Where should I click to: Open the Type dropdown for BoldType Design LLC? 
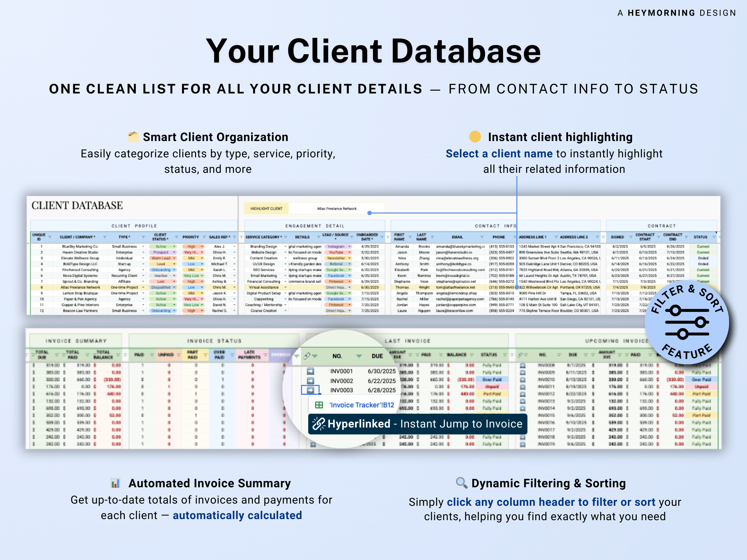pyautogui.click(x=143, y=264)
